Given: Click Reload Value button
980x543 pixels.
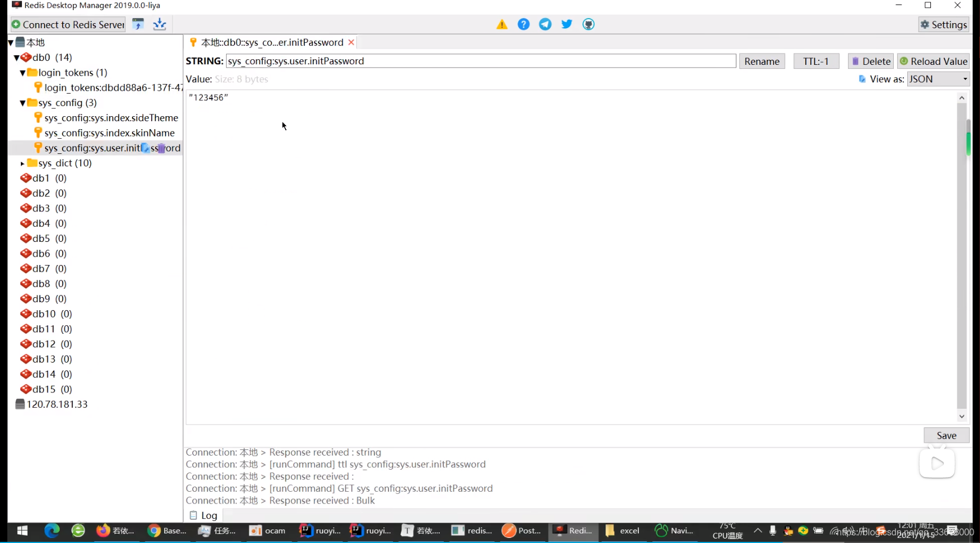Looking at the screenshot, I should pos(934,61).
